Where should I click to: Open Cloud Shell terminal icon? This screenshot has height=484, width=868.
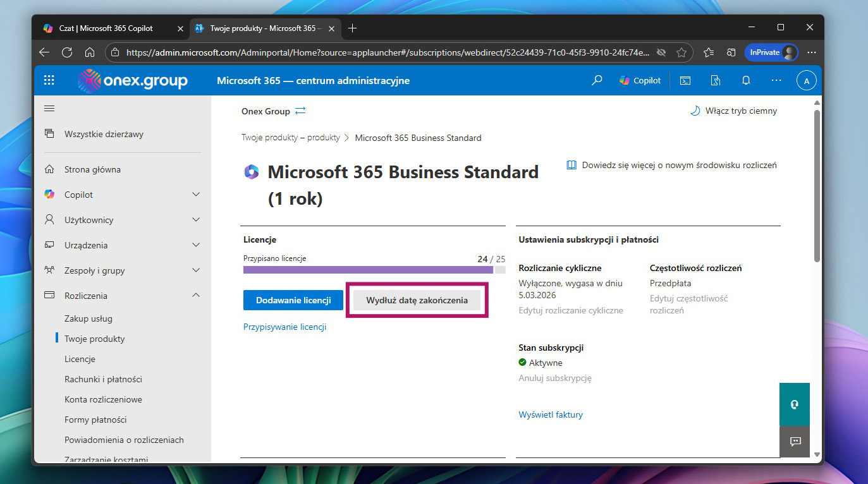pos(685,80)
